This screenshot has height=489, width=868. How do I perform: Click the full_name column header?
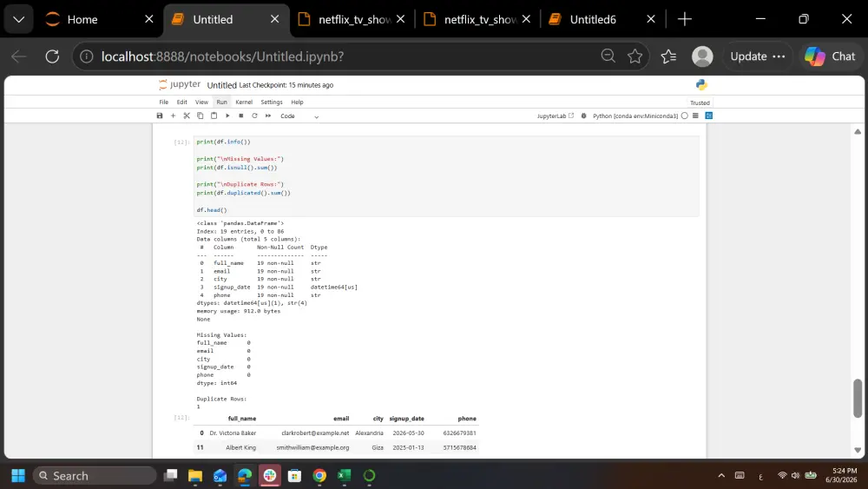pyautogui.click(x=242, y=419)
